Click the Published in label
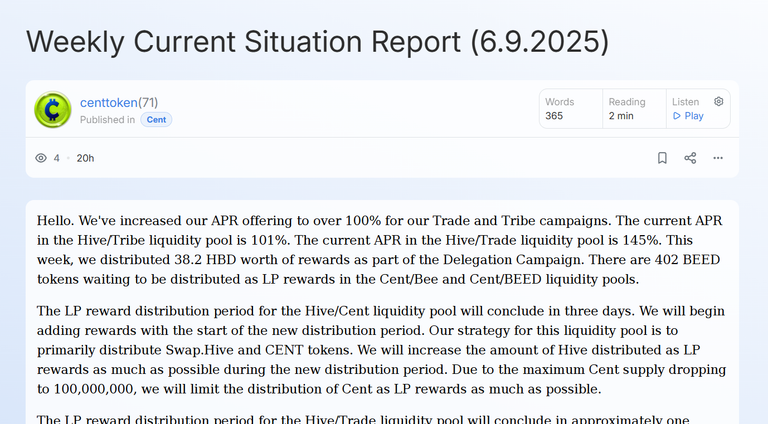768x424 pixels. coord(107,119)
